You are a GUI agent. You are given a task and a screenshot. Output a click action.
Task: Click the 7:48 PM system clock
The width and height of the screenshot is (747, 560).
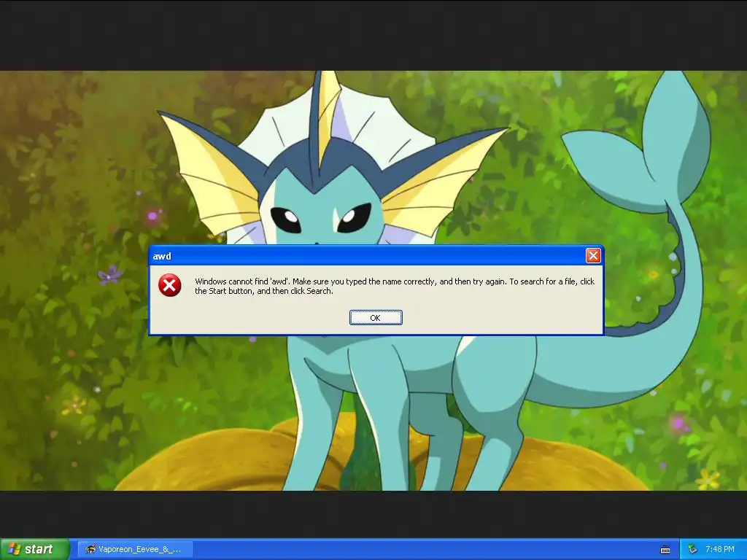720,549
